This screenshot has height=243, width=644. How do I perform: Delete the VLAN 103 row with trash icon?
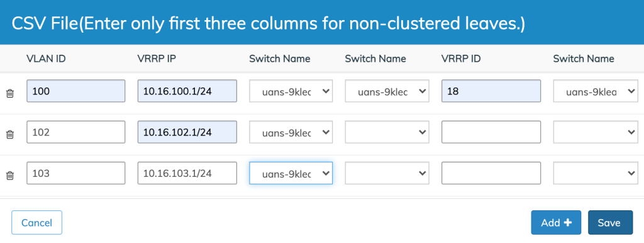[10, 176]
